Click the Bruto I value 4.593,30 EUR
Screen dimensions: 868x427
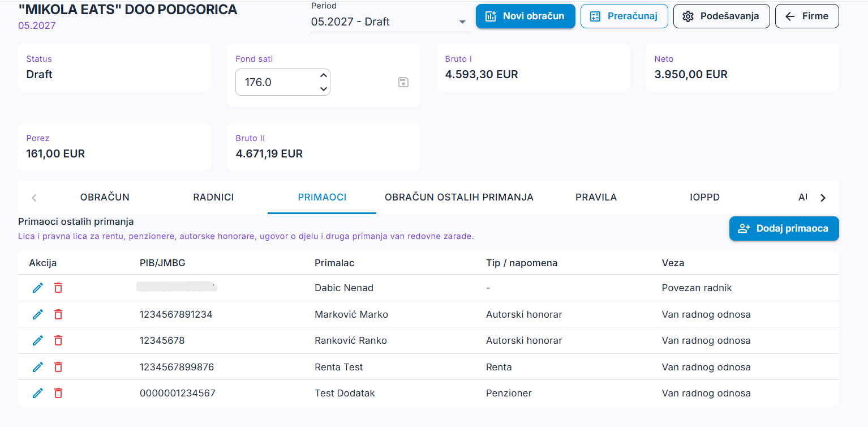[482, 74]
